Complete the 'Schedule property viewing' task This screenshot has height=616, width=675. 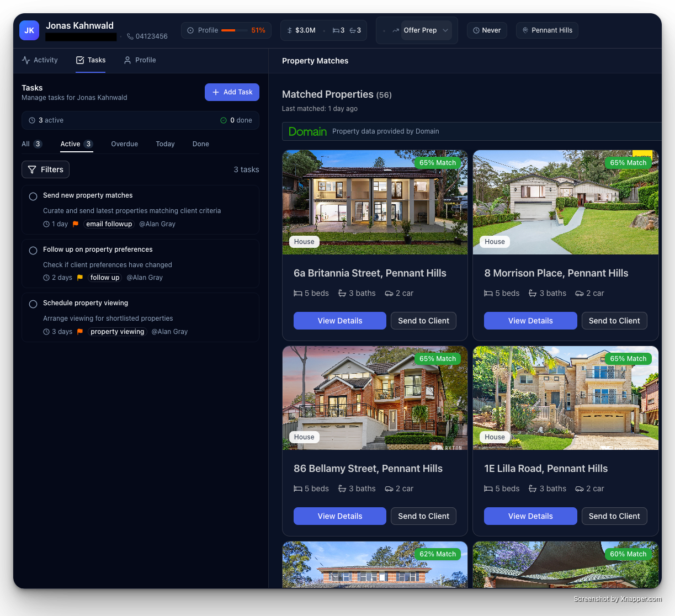(33, 304)
